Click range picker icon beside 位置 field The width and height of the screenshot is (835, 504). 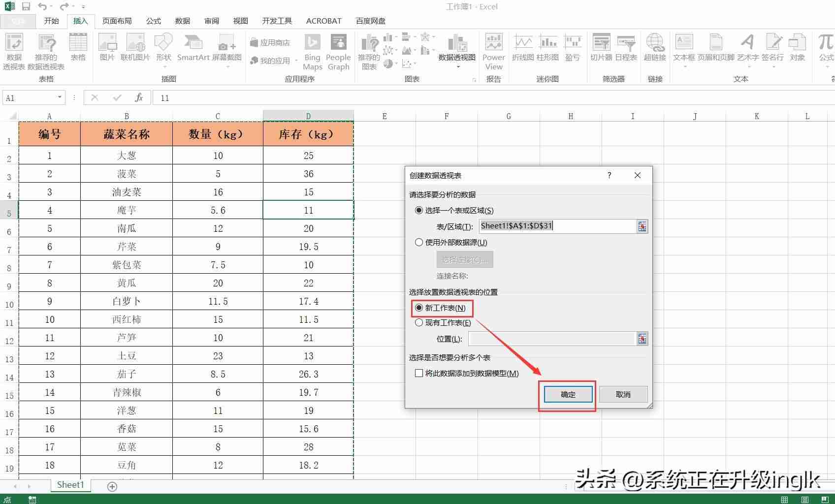click(642, 339)
